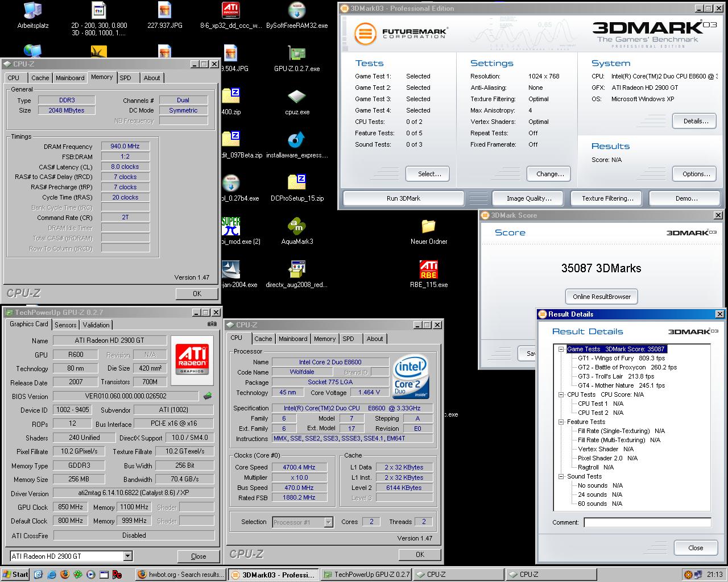Click DRAM Frequency 940.0 MHz value
The height and width of the screenshot is (582, 728).
pos(126,146)
